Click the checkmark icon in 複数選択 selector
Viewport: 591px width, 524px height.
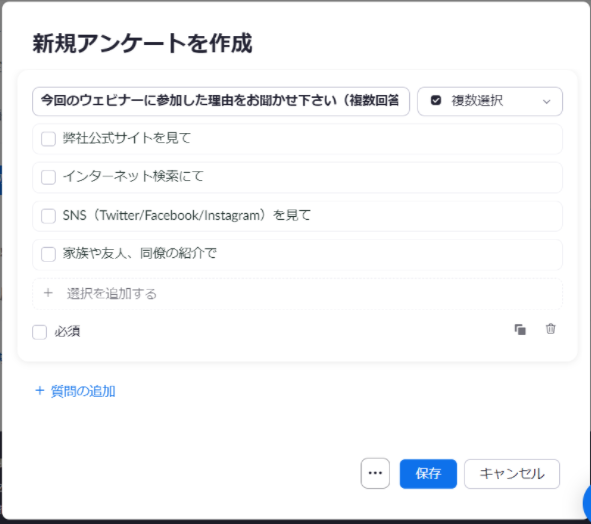(436, 101)
